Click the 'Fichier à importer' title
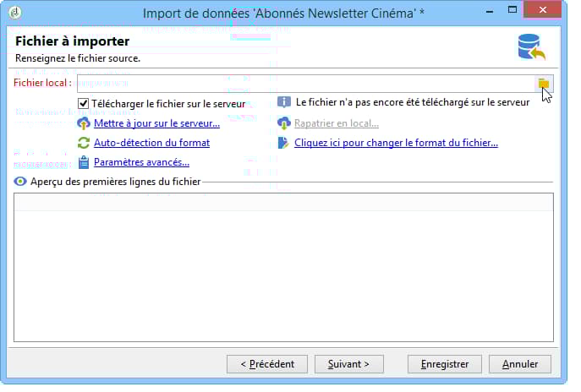This screenshot has height=392, width=581. pos(72,41)
